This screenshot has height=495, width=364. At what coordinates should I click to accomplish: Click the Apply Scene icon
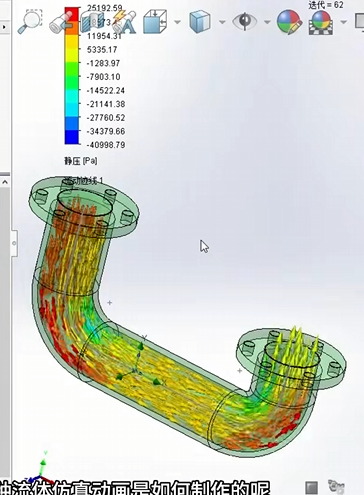pos(321,23)
